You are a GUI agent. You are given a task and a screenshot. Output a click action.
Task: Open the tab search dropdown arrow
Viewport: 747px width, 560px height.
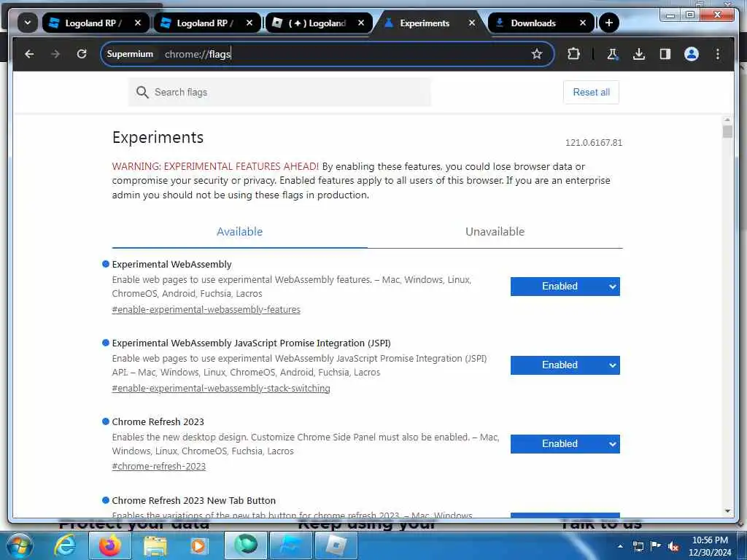pyautogui.click(x=28, y=23)
